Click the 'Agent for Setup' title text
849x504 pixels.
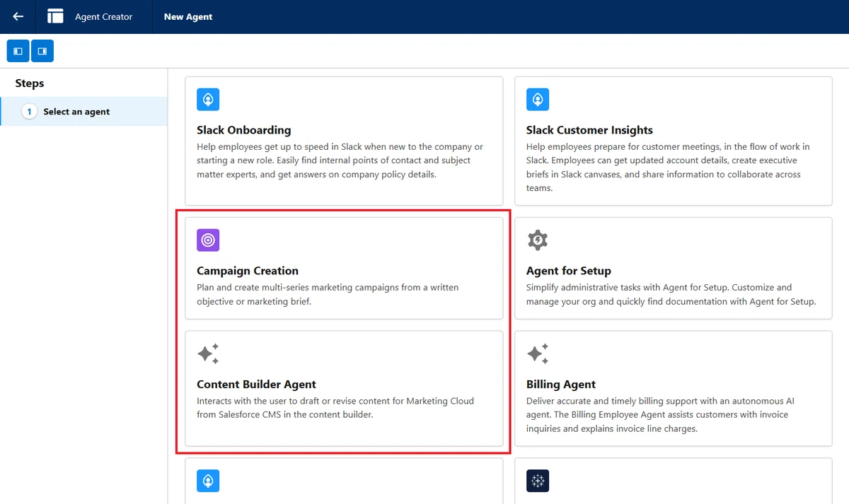tap(569, 271)
